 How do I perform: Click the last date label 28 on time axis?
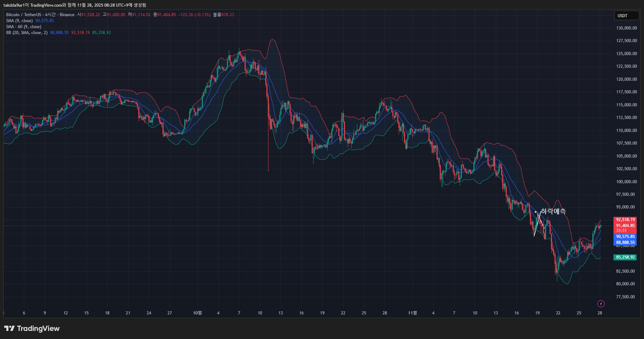[x=600, y=313]
